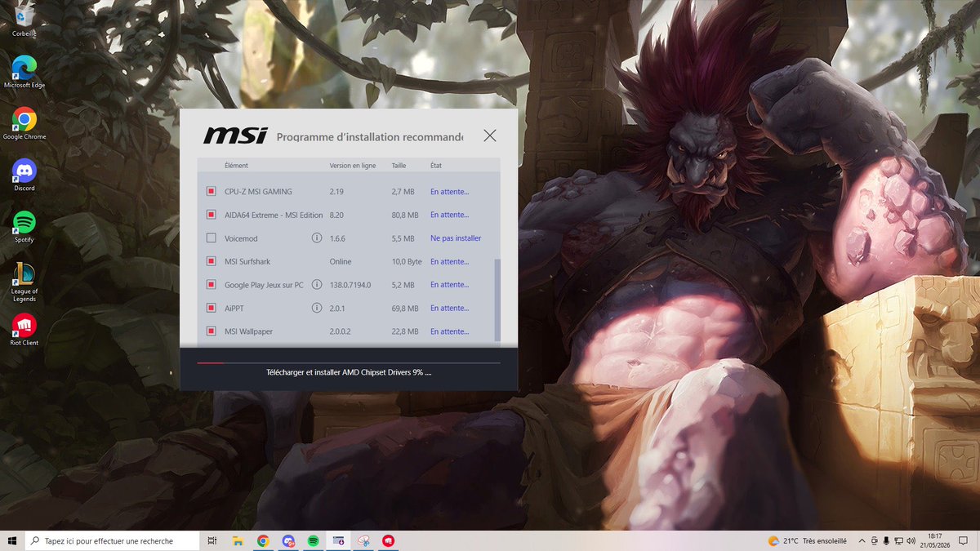The image size is (980, 551).
Task: Switch to Spotify on the taskbar
Action: point(314,540)
